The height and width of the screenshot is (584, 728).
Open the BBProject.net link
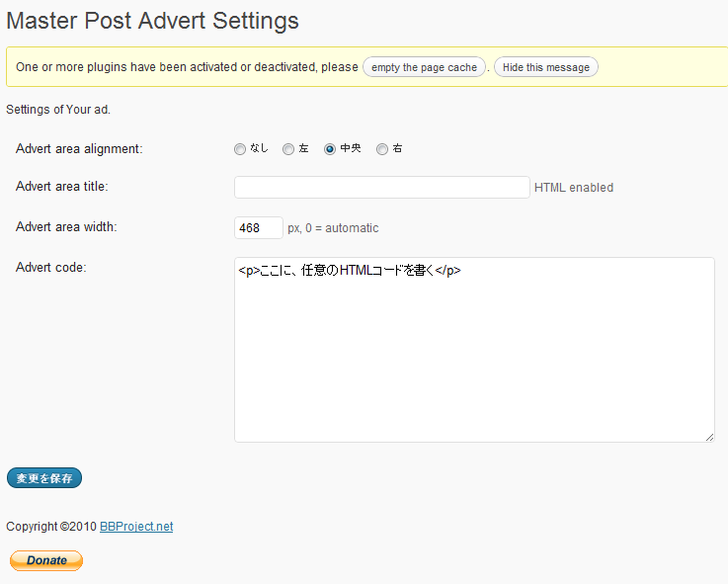(x=136, y=527)
